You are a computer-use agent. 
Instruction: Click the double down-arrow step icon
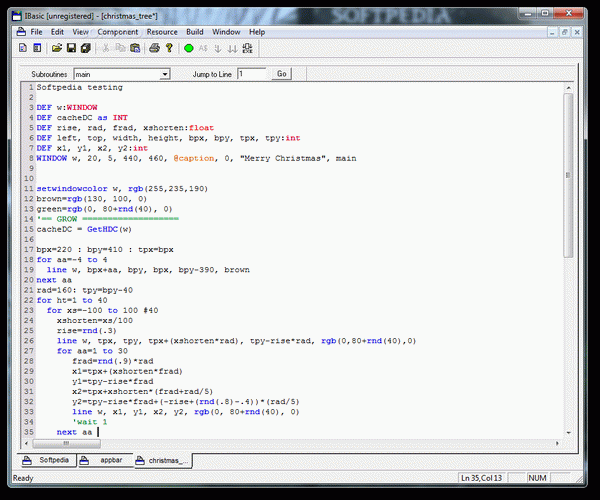(232, 49)
